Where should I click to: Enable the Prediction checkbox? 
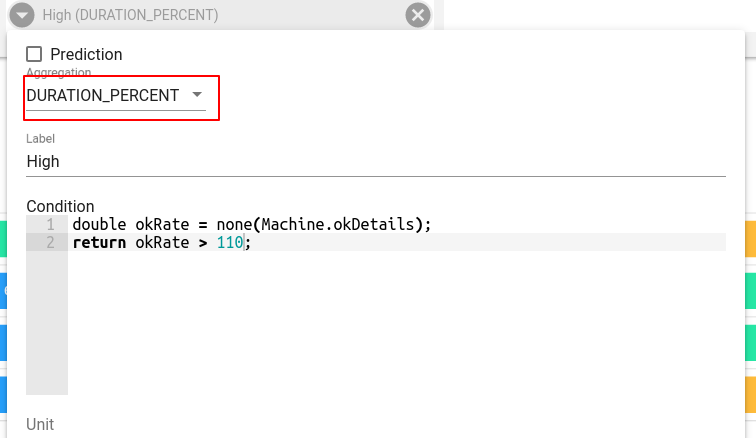34,54
